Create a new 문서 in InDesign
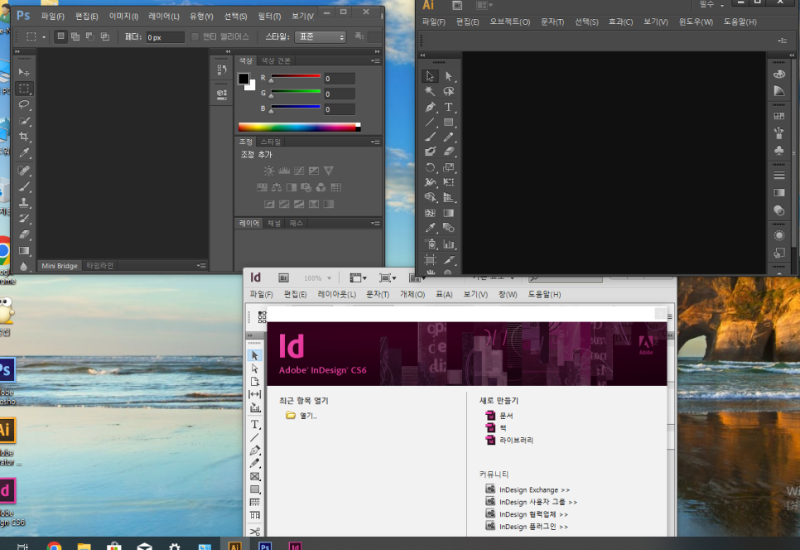The height and width of the screenshot is (550, 800). point(499,416)
